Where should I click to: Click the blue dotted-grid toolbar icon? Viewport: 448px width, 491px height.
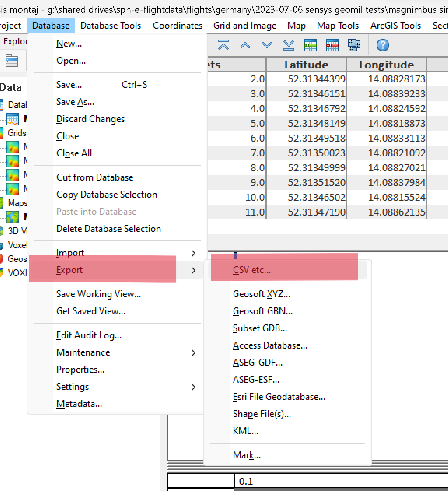point(354,45)
